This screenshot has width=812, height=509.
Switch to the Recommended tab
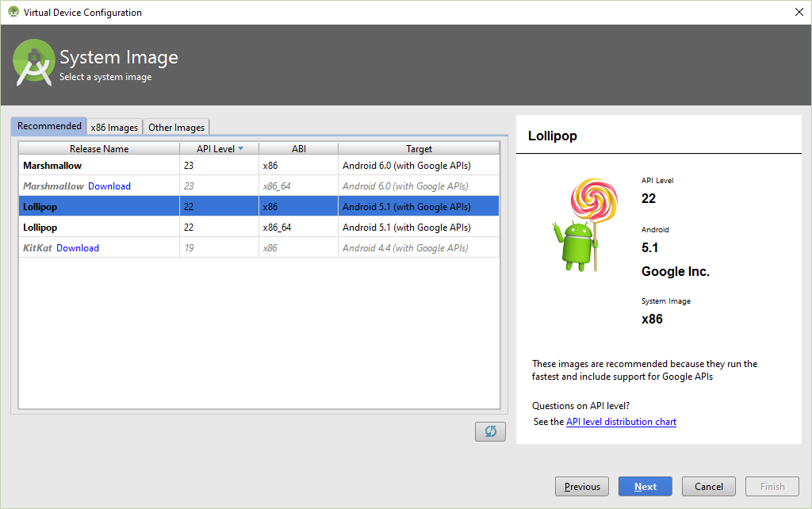pos(49,126)
